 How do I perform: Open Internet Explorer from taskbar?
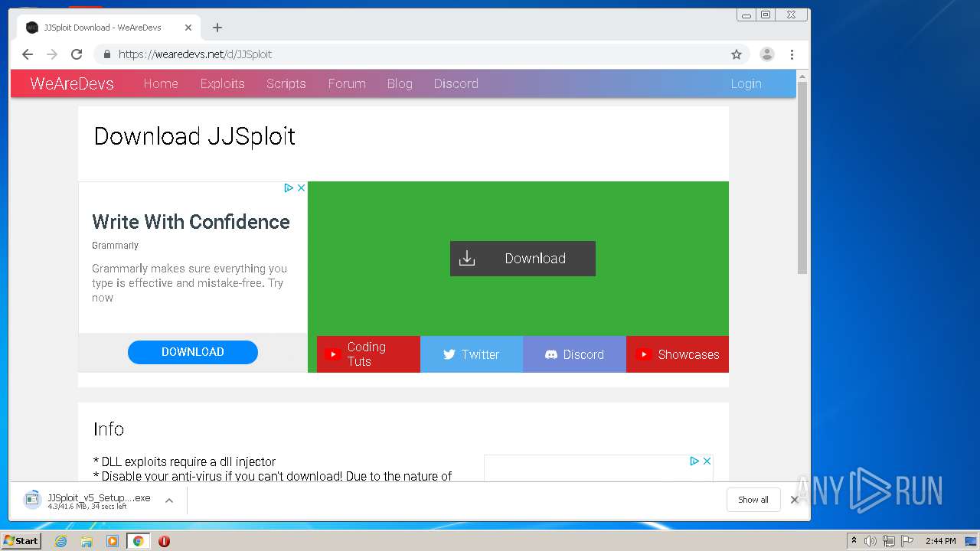pos(61,541)
